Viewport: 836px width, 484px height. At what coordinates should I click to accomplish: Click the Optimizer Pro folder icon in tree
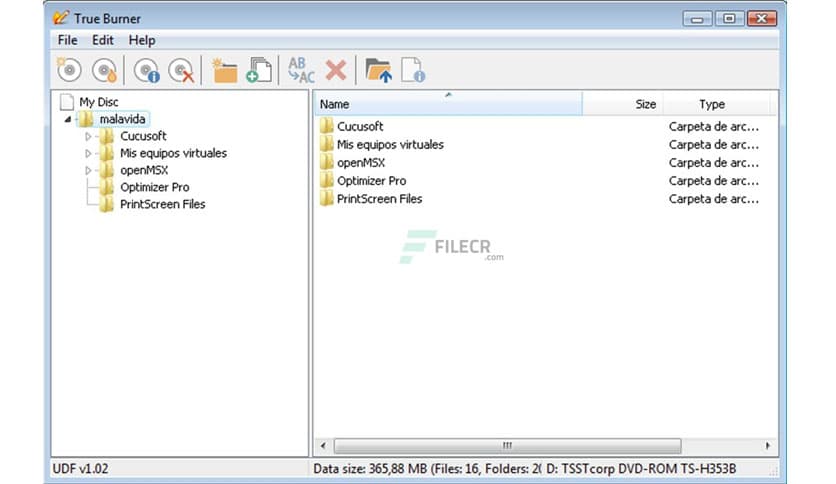[107, 187]
